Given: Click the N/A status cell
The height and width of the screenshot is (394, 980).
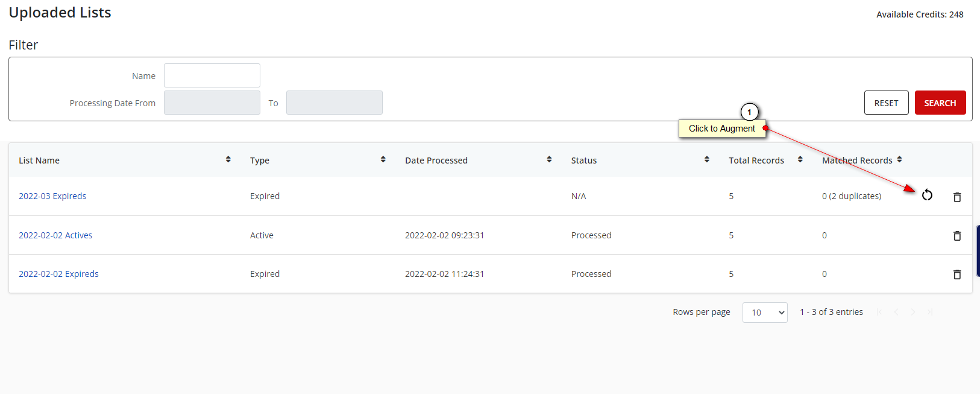Looking at the screenshot, I should pyautogui.click(x=579, y=196).
